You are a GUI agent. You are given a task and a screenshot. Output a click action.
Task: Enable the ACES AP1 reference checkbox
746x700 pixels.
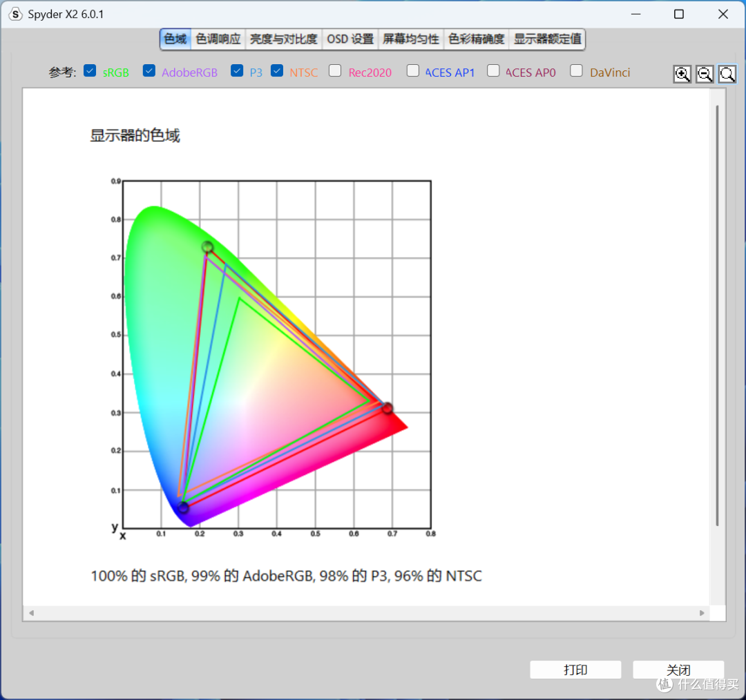point(413,70)
